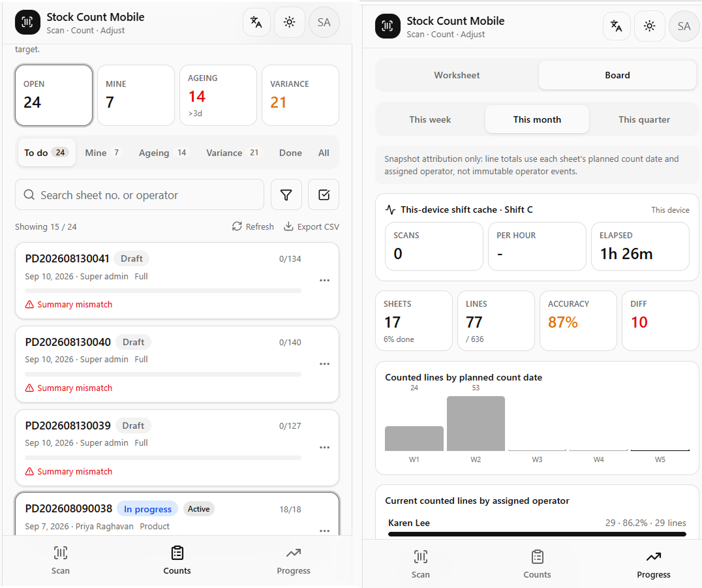Image resolution: width=702 pixels, height=588 pixels.
Task: Open the filter funnel beside the search box
Action: click(x=286, y=195)
